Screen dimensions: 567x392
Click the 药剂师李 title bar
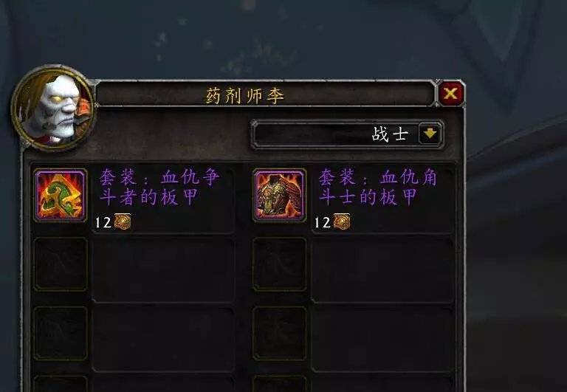tap(265, 94)
